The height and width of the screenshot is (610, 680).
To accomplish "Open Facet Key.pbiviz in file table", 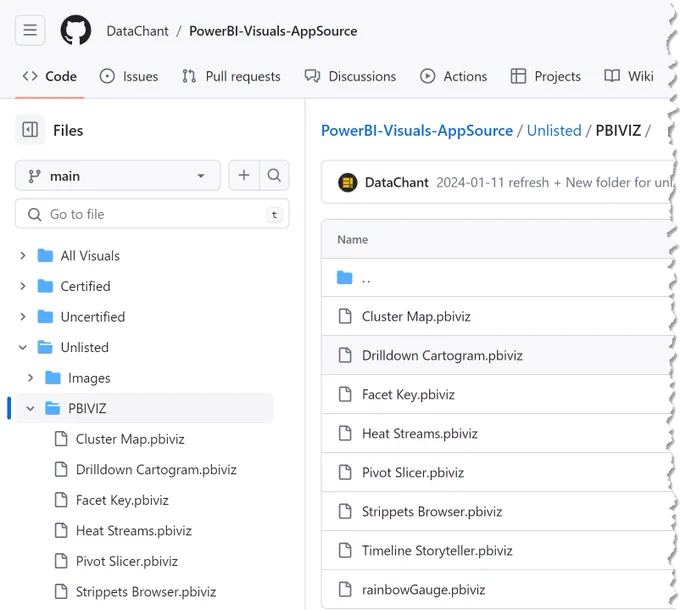I will (x=408, y=395).
